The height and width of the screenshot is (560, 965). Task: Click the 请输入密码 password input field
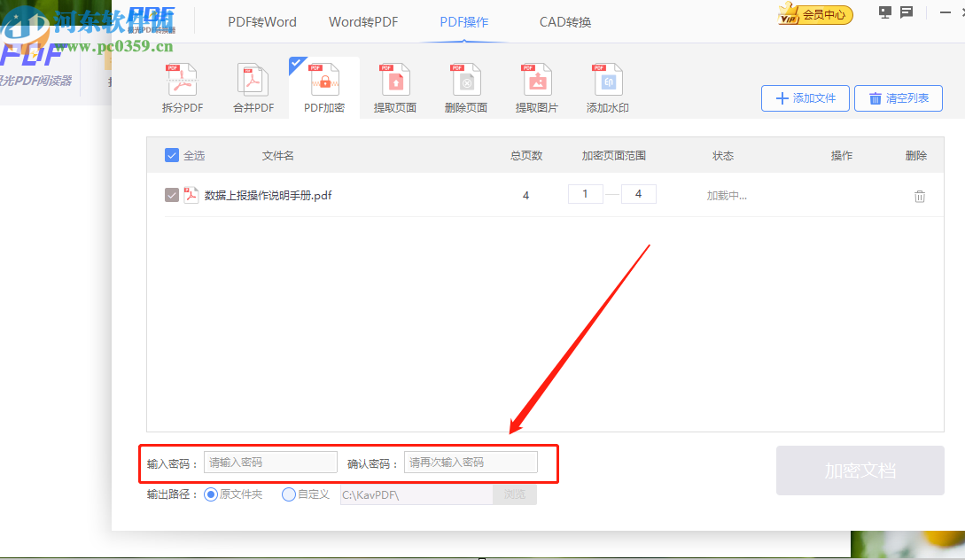pos(270,462)
